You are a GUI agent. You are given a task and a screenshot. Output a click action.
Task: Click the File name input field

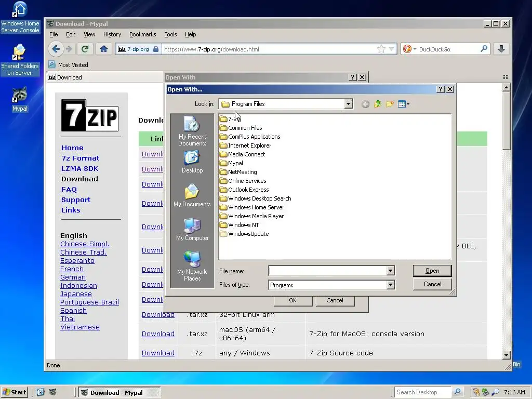click(x=328, y=271)
